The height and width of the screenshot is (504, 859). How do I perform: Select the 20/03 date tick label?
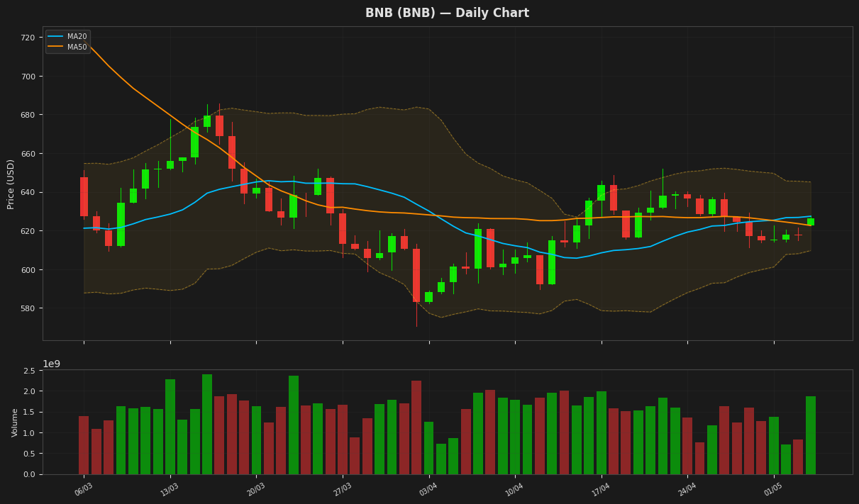[x=256, y=489]
